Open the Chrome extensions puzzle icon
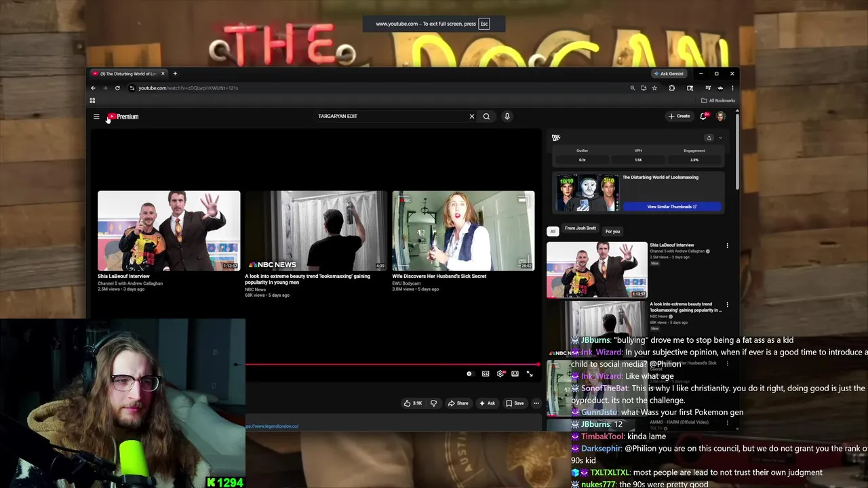Viewport: 868px width, 488px height. pyautogui.click(x=672, y=88)
